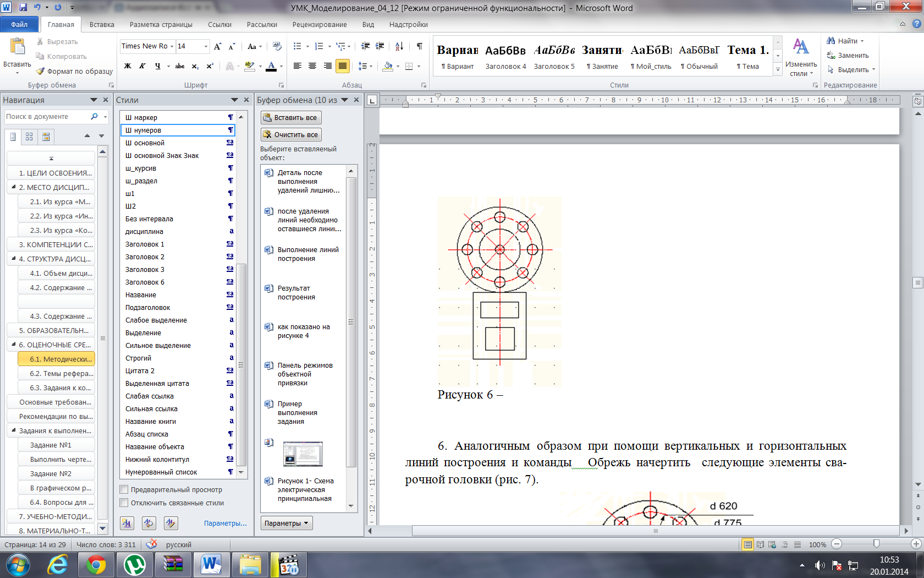Image resolution: width=924 pixels, height=578 pixels.
Task: Open clipboard Параметры dropdown button
Action: tap(287, 523)
